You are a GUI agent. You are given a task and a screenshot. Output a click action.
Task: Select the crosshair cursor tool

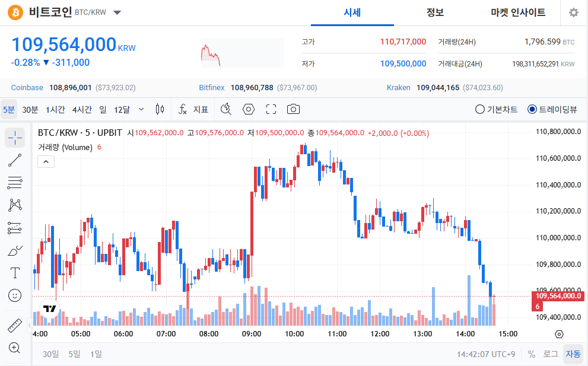(x=15, y=138)
